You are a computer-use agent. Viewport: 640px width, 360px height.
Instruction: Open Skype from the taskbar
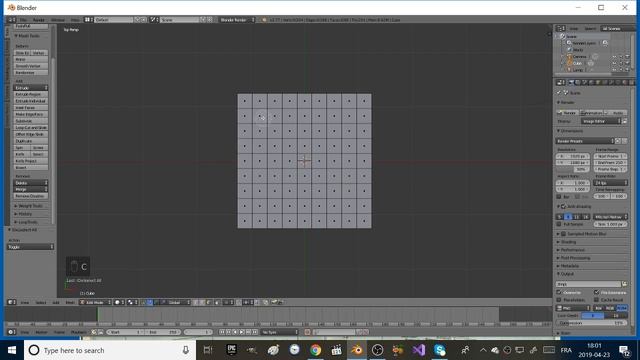pos(440,350)
